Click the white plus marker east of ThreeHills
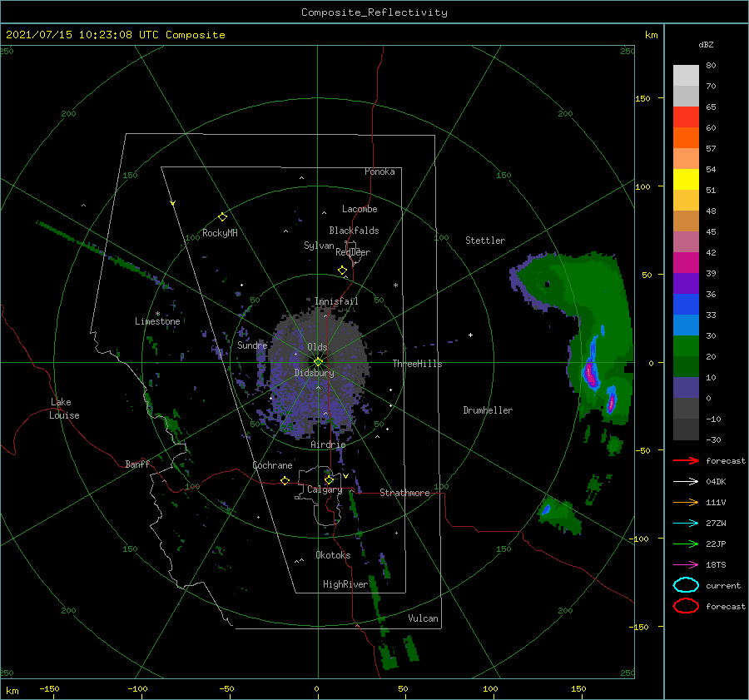This screenshot has height=700, width=749. pos(470,335)
